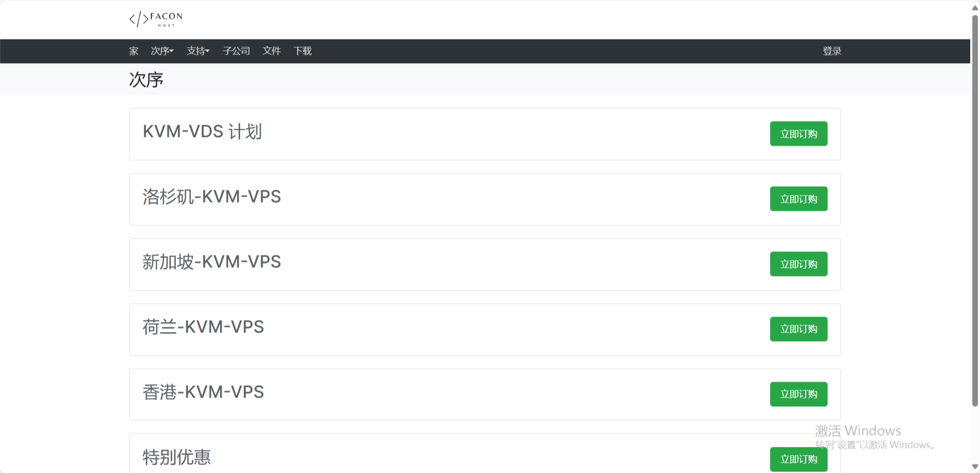Viewport: 980px width, 473px height.
Task: Click the scrollbar up arrow
Action: (x=975, y=8)
